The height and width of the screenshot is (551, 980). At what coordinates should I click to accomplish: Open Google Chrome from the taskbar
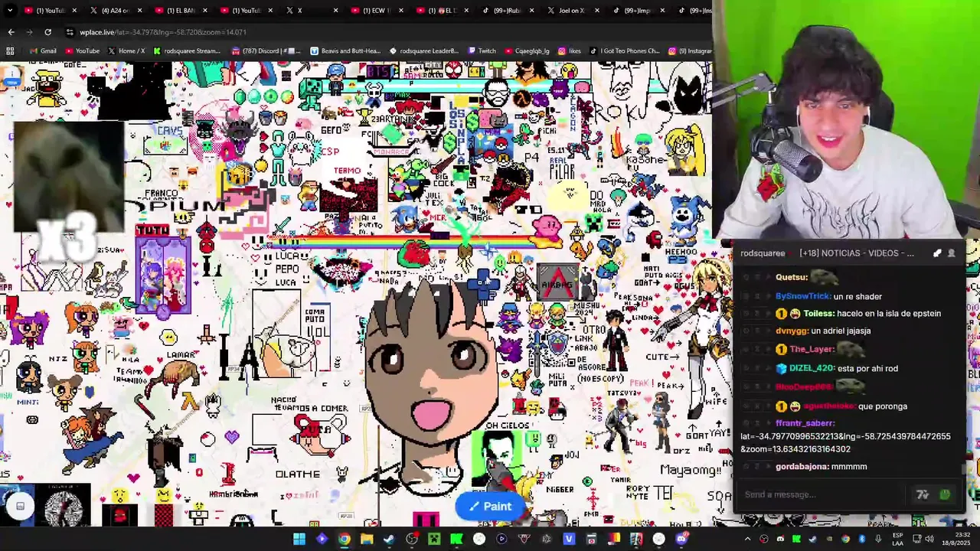[345, 540]
